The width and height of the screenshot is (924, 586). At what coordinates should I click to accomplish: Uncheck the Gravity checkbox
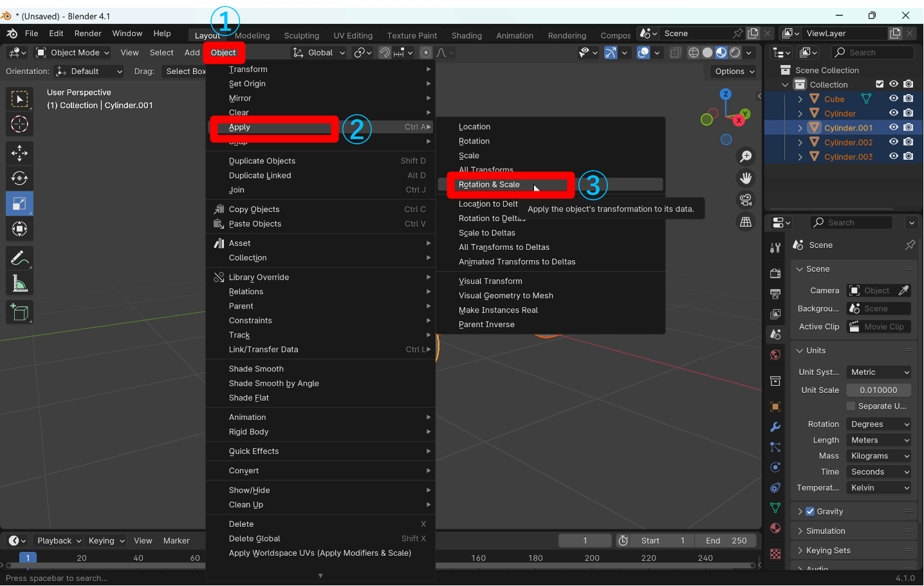coord(810,511)
